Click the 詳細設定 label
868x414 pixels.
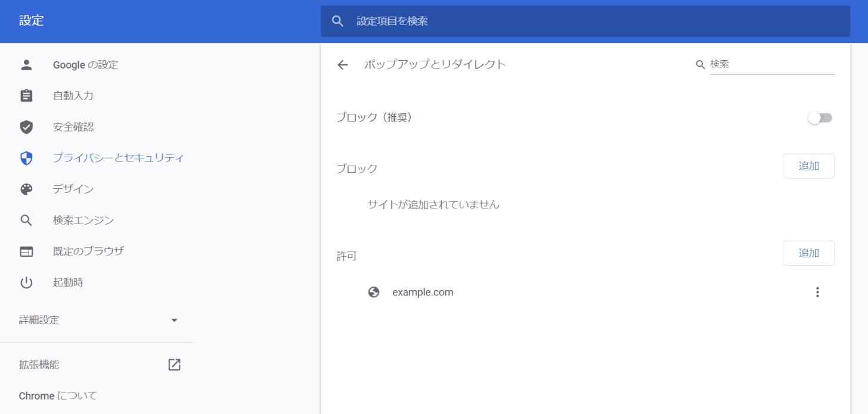point(39,320)
